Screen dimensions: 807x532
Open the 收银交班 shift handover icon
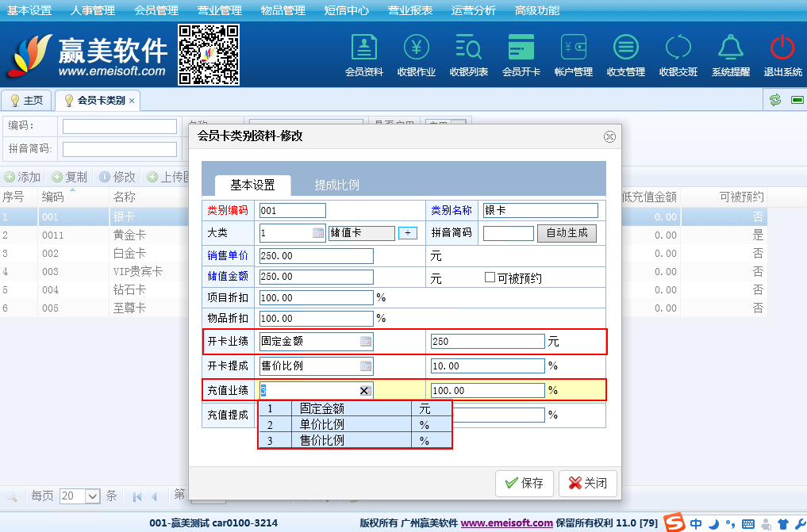click(x=678, y=54)
